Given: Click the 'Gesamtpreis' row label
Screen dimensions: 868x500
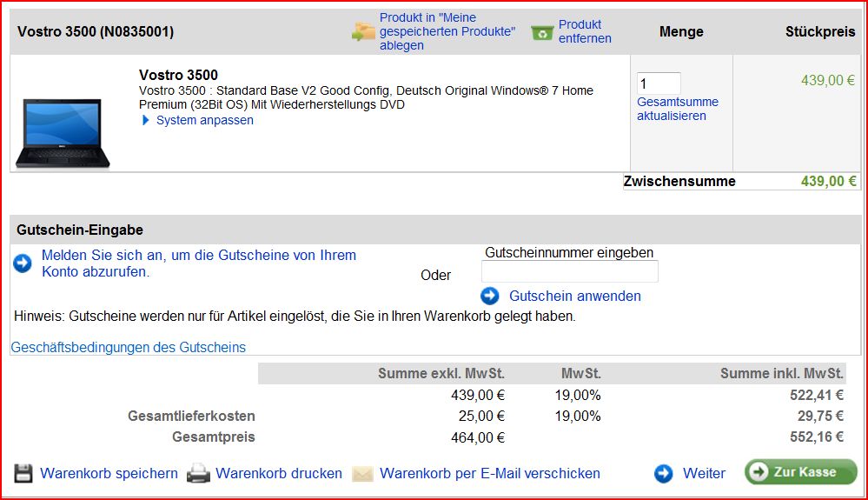Looking at the screenshot, I should coord(214,437).
